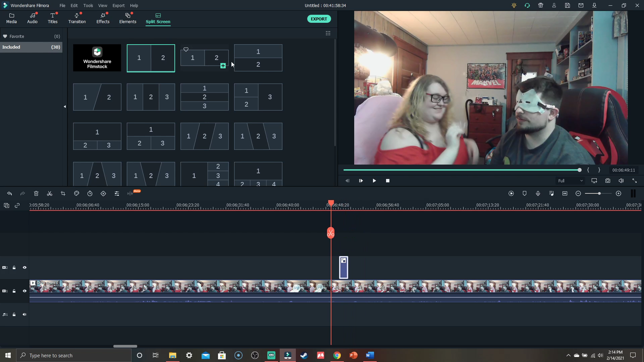
Task: Click the Beta audio waveform tool
Action: click(130, 193)
